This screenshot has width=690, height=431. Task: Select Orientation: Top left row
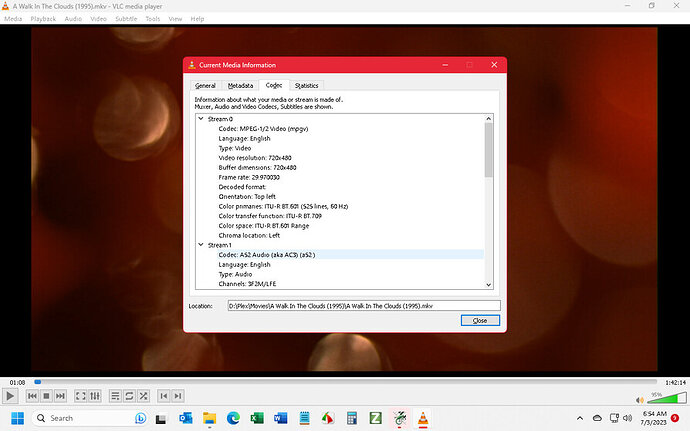[247, 196]
